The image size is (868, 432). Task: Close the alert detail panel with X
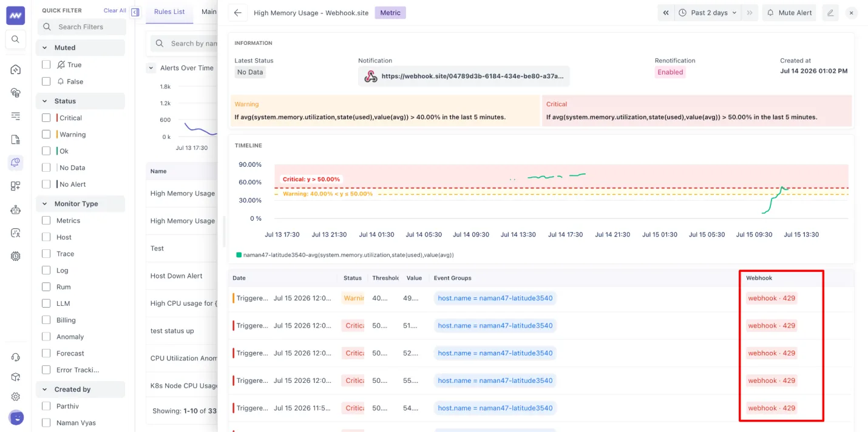[851, 13]
